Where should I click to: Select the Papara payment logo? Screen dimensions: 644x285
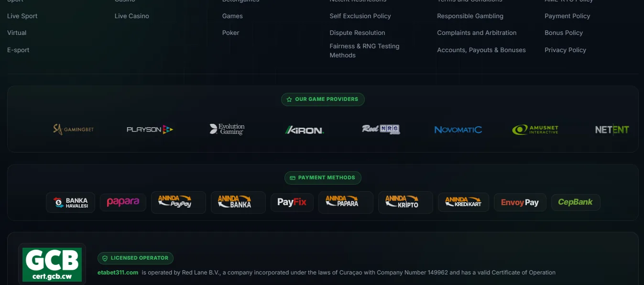(123, 202)
